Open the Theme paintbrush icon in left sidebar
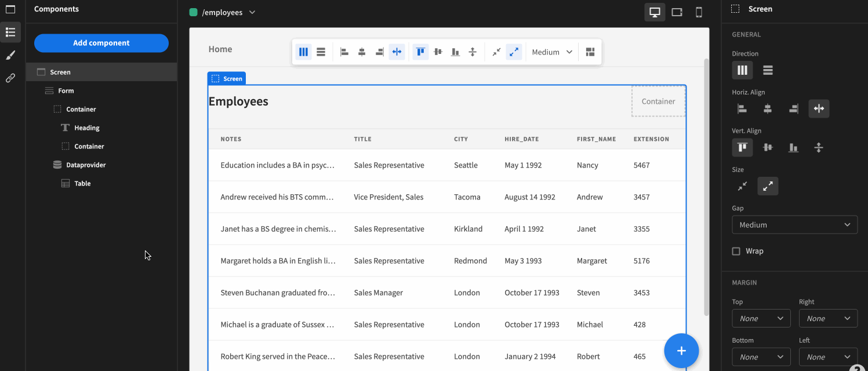The height and width of the screenshot is (371, 868). tap(10, 55)
